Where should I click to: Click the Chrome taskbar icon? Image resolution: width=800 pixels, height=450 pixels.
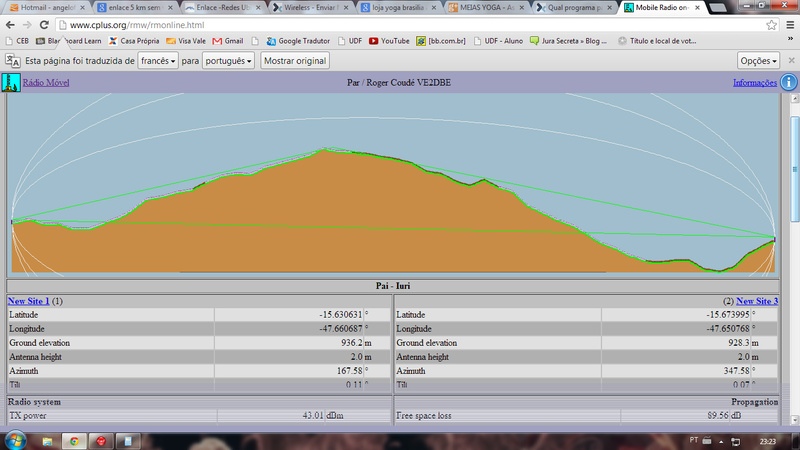pyautogui.click(x=74, y=441)
